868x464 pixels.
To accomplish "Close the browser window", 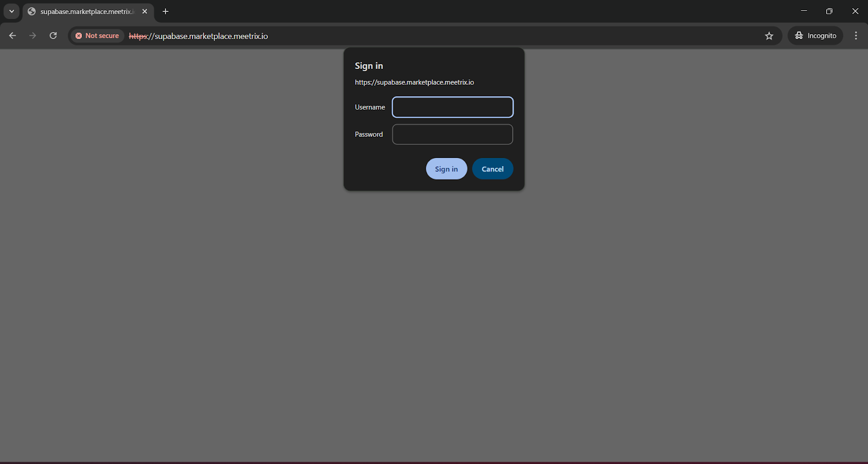I will [855, 11].
